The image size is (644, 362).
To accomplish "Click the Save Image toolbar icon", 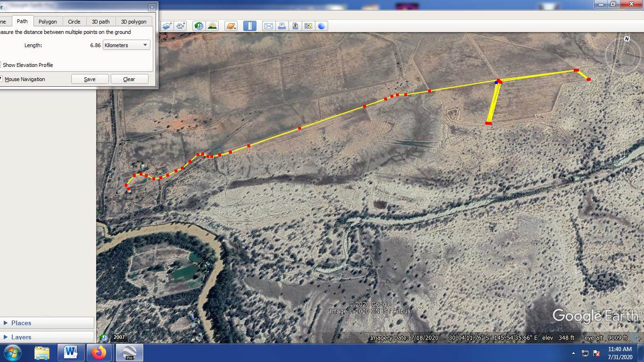I will pos(308,26).
